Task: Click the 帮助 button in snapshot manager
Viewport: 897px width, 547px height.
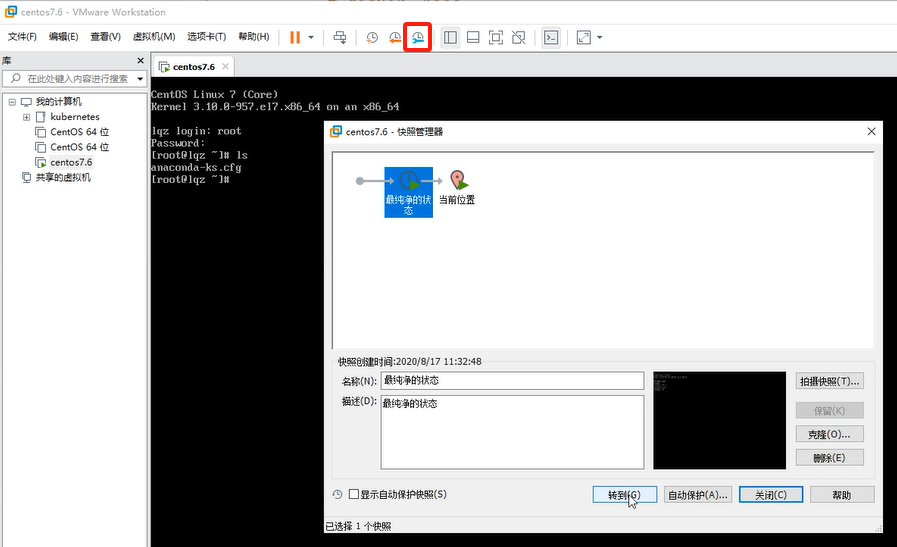Action: click(842, 495)
